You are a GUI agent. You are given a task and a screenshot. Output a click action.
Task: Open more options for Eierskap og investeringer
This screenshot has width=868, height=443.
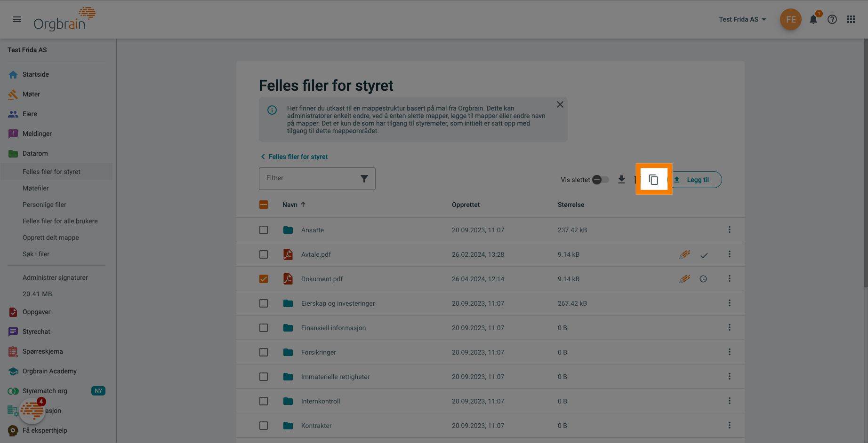click(730, 303)
